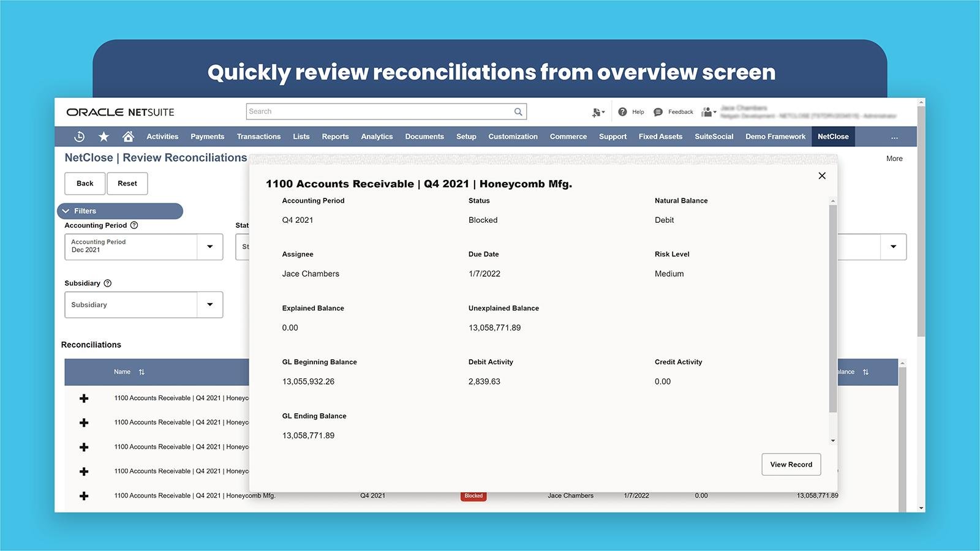980x551 pixels.
Task: Click due date 1/7/2022 in bottom row
Action: point(636,496)
